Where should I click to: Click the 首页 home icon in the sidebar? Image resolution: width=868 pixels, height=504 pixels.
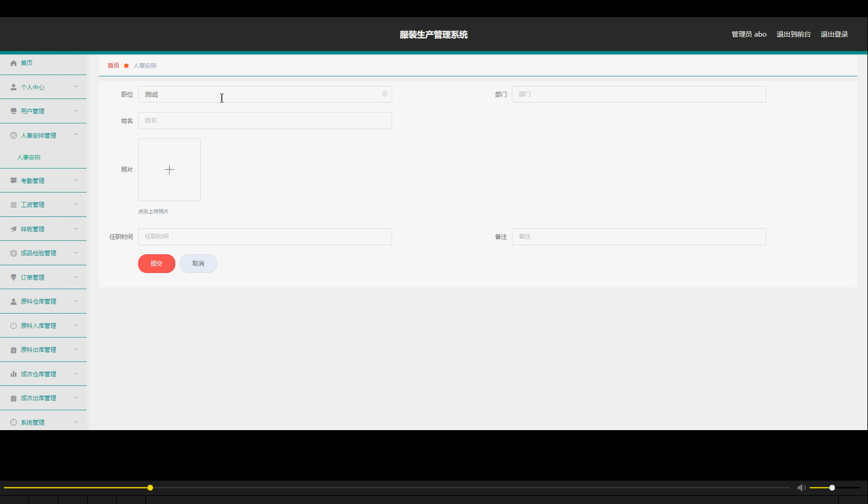coord(14,63)
